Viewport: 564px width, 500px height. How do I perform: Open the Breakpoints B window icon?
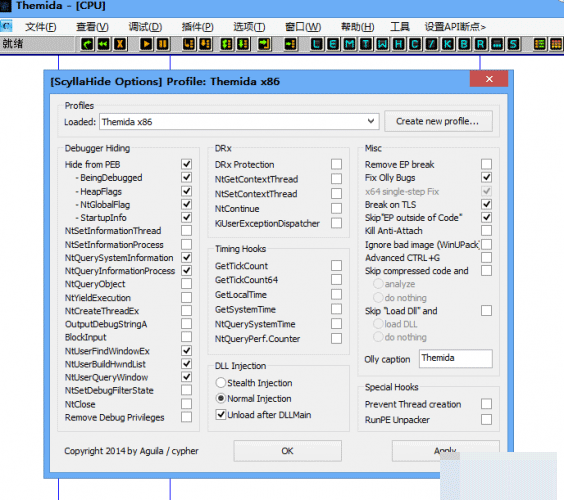point(464,44)
